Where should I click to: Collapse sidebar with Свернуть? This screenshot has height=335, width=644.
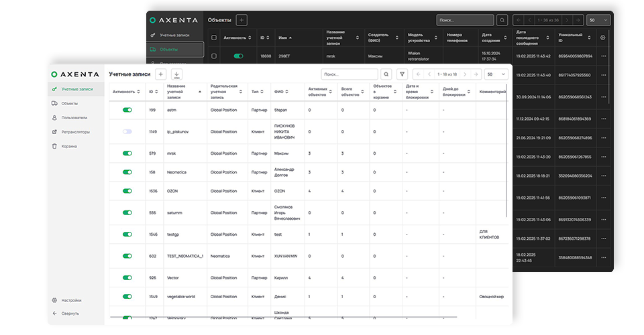click(70, 314)
